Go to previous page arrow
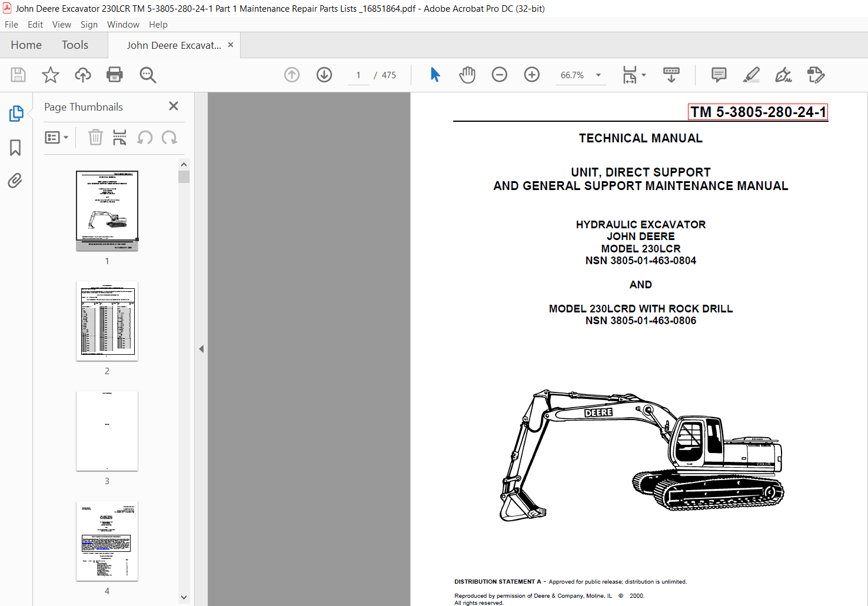 click(292, 75)
